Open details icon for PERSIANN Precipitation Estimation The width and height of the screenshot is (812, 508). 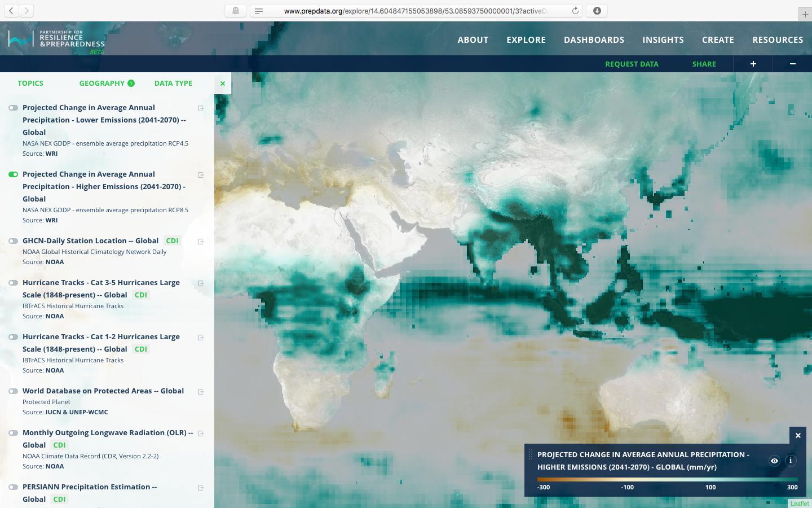click(201, 488)
